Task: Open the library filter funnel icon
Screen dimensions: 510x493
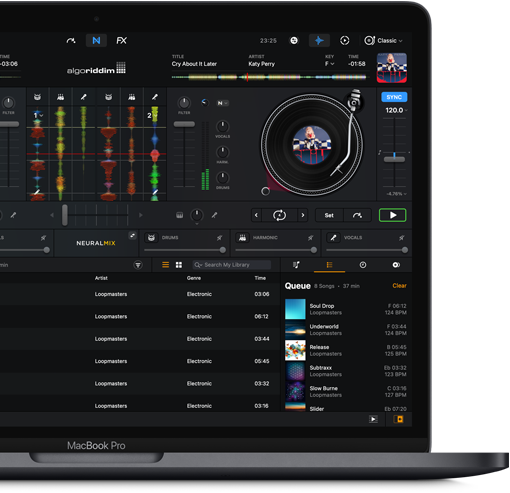Action: click(138, 265)
